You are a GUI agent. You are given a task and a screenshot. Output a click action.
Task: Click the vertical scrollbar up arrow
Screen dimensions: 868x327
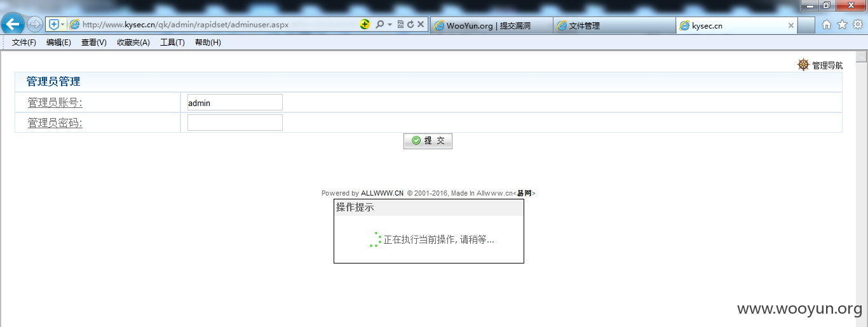(862, 57)
